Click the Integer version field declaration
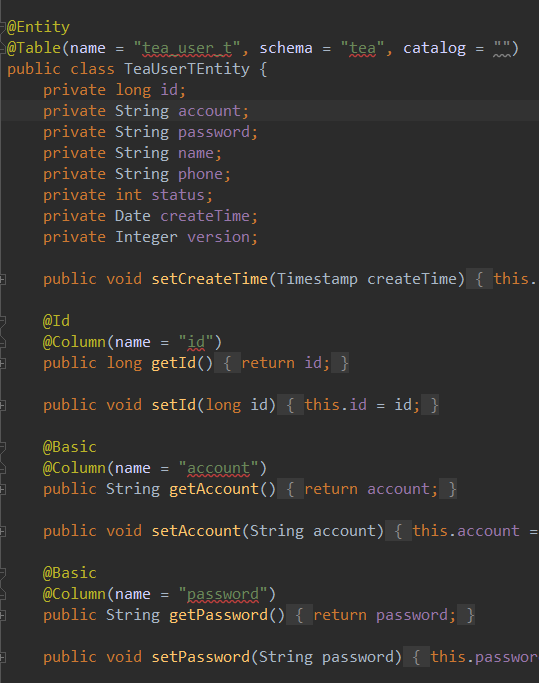 (x=218, y=237)
